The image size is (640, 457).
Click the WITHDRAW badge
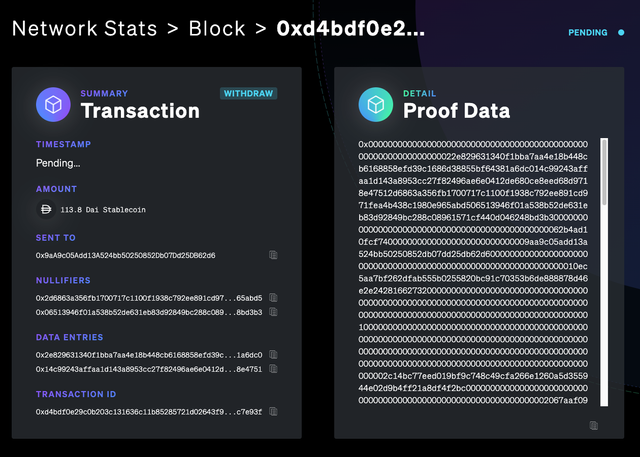249,93
